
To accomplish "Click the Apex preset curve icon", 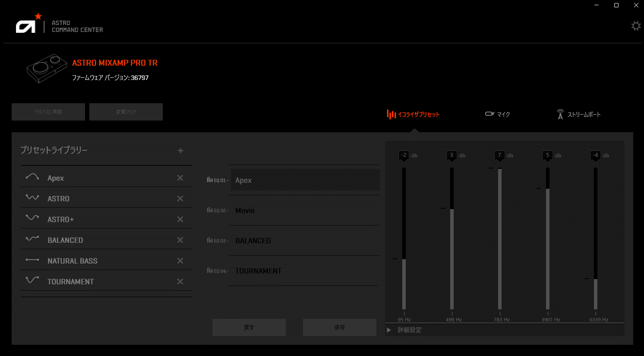I will click(x=32, y=177).
